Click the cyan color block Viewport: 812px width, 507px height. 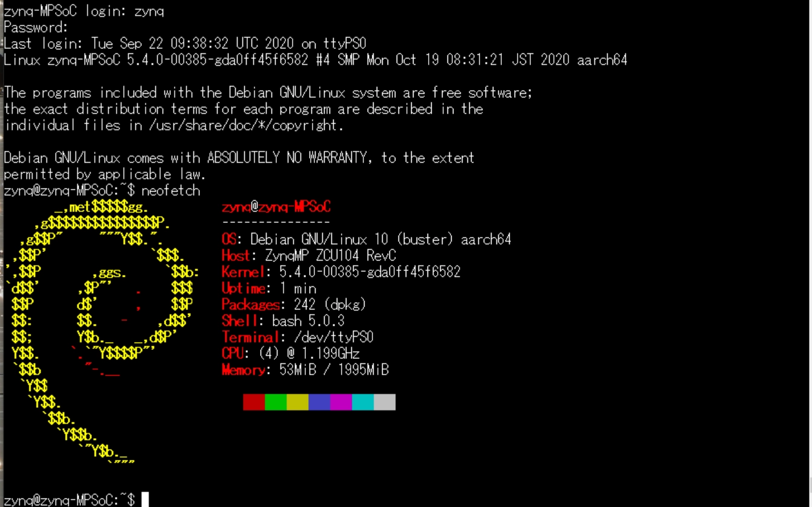click(x=363, y=402)
